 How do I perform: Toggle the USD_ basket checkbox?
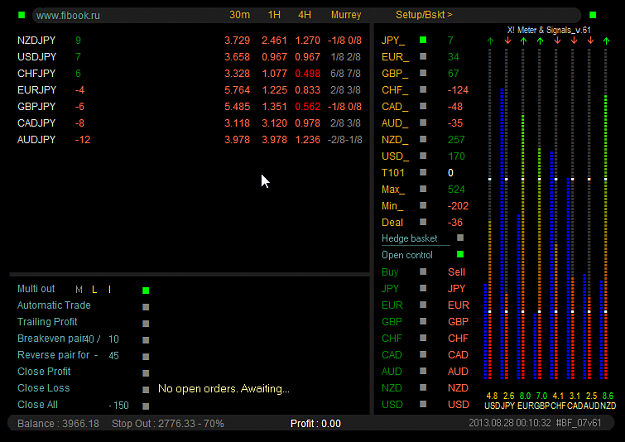(423, 156)
